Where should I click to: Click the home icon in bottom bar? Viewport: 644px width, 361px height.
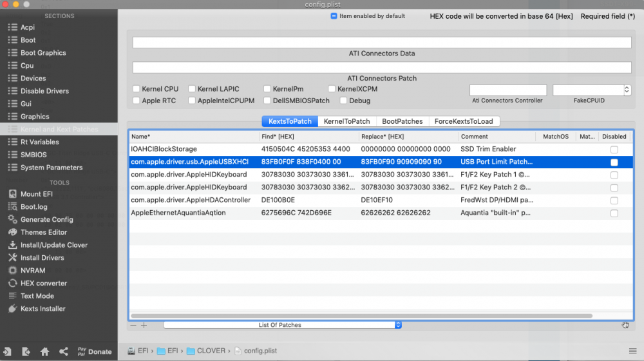(45, 351)
